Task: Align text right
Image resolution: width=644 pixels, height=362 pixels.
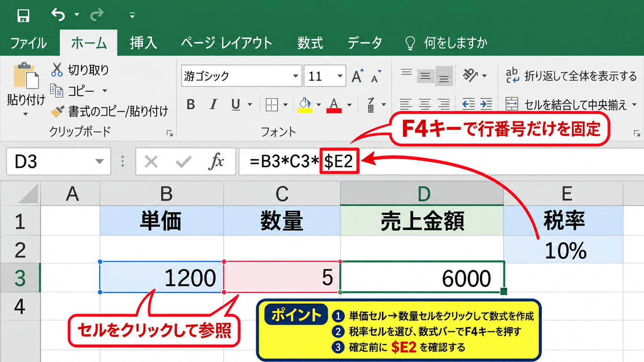Action: tap(444, 104)
